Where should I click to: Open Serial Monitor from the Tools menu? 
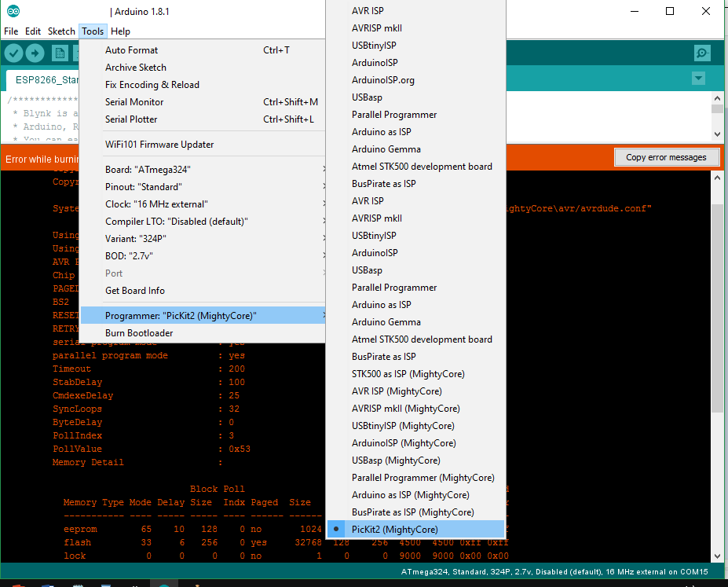pos(203,101)
